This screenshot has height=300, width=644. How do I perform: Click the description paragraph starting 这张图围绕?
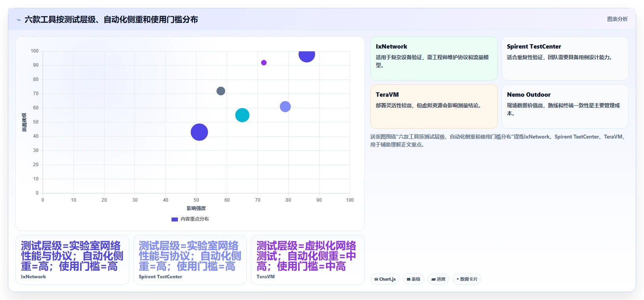click(498, 141)
